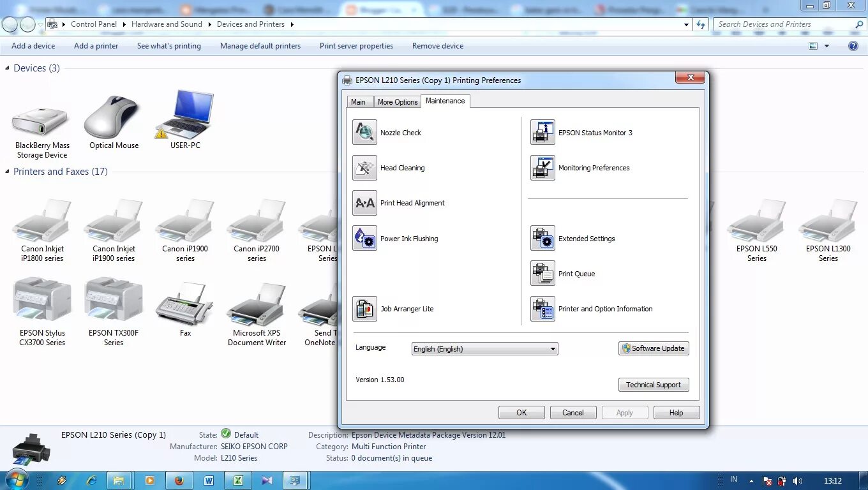
Task: Select the Optical Mouse device
Action: [x=114, y=121]
